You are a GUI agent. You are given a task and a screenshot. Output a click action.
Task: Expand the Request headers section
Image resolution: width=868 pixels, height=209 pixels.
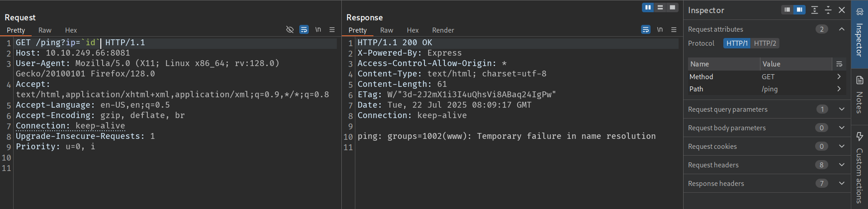pos(841,165)
